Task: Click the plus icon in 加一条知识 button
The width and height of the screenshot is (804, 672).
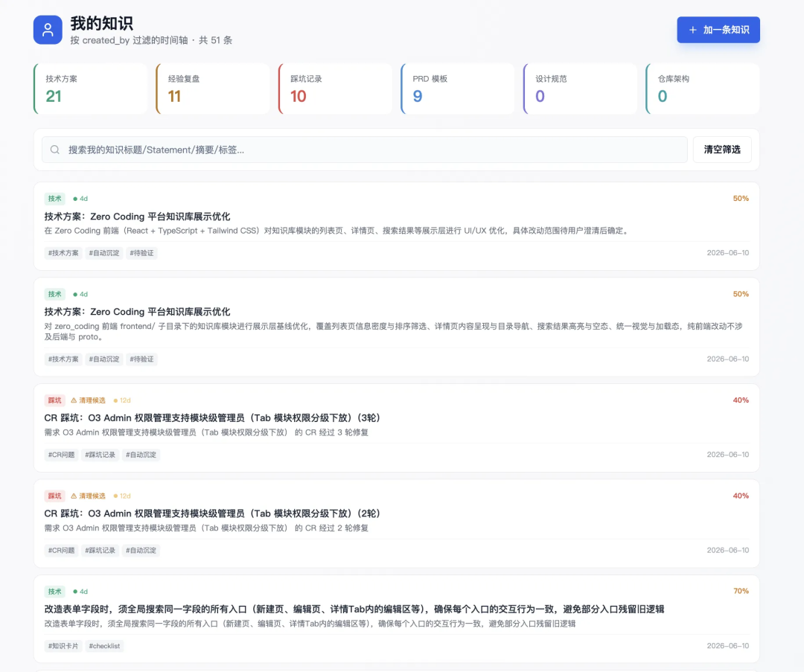Action: [693, 30]
